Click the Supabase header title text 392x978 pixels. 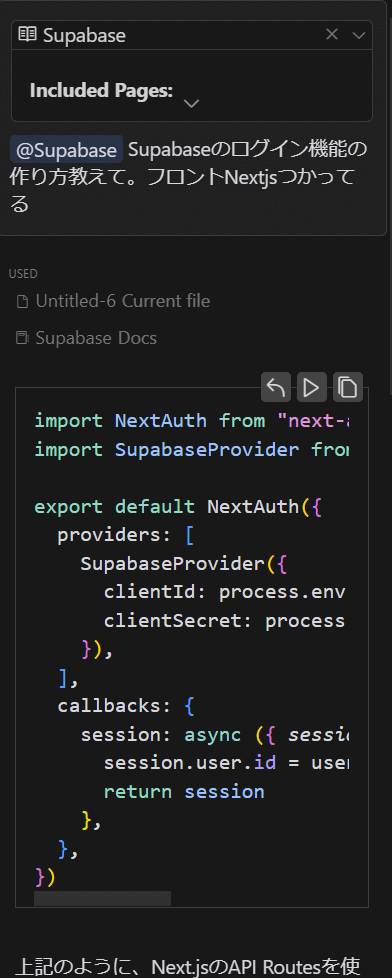[x=84, y=36]
